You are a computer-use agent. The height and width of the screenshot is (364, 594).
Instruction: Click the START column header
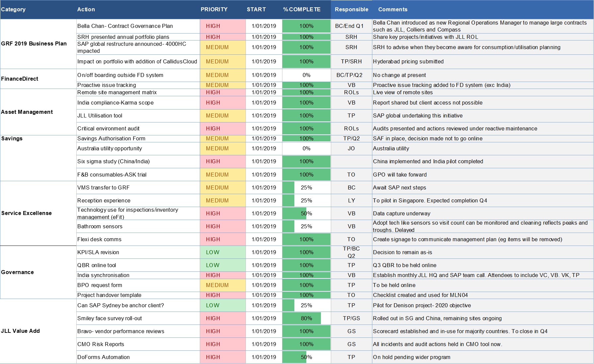pos(264,9)
